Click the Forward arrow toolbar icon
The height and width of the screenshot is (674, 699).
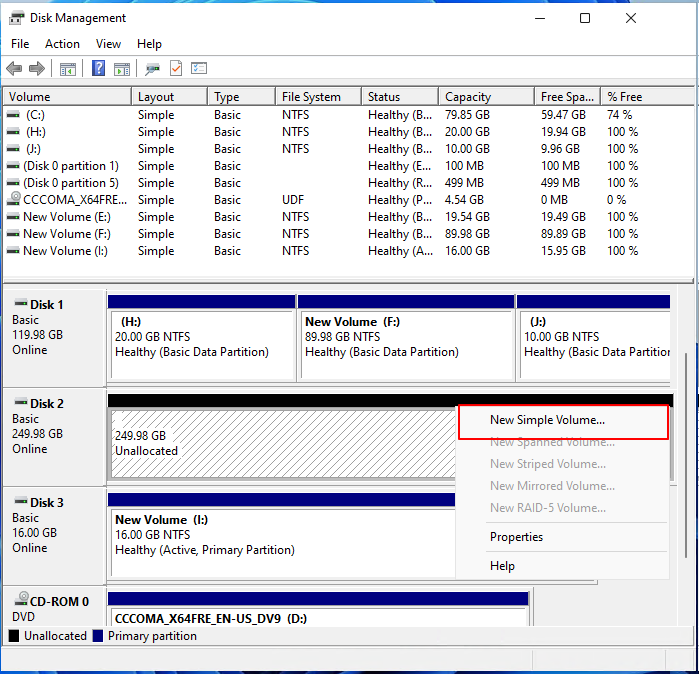coord(37,69)
